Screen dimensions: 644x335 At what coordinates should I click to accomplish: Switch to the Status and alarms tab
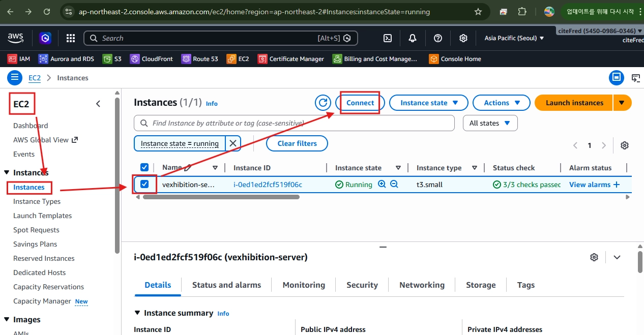(x=226, y=285)
